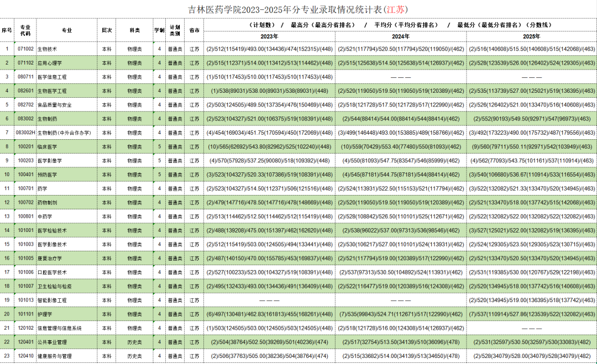Screen dimensions: 597x364
Task: Select the 2025年 year header
Action: click(532, 36)
